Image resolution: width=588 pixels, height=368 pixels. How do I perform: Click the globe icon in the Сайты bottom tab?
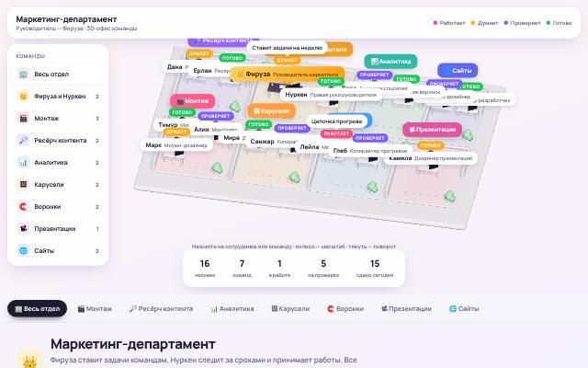click(x=453, y=309)
